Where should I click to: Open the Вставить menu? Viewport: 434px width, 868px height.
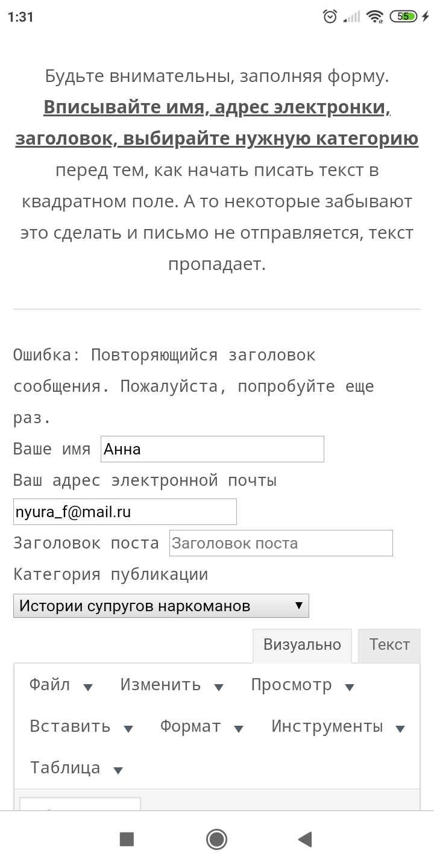click(81, 727)
